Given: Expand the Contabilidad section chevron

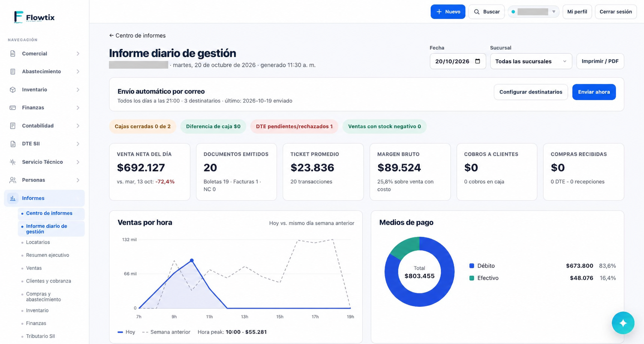Looking at the screenshot, I should [78, 126].
